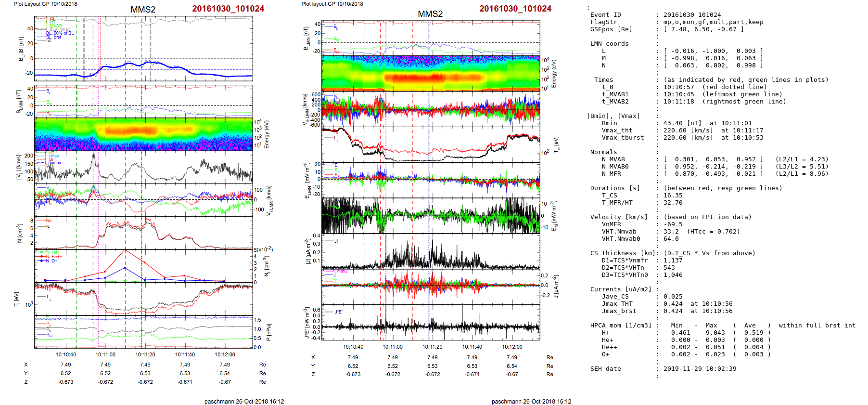Screen dimensions: 868x405
Task: Click the 'MMS2' title of the left plot
Action: (143, 10)
